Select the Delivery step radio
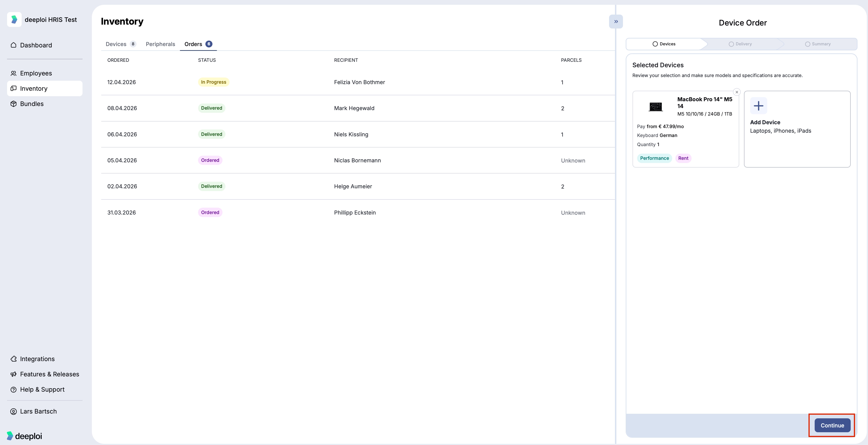This screenshot has height=445, width=868. point(731,44)
